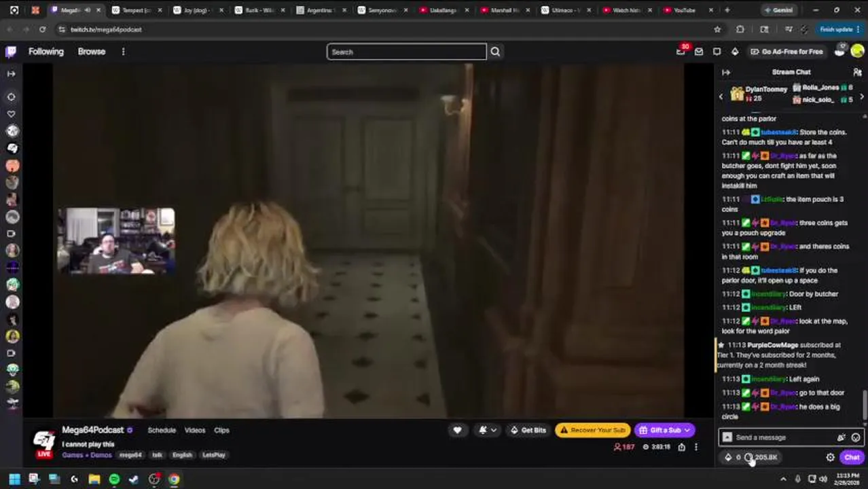Click the English tag
This screenshot has width=868, height=489.
[x=182, y=455]
